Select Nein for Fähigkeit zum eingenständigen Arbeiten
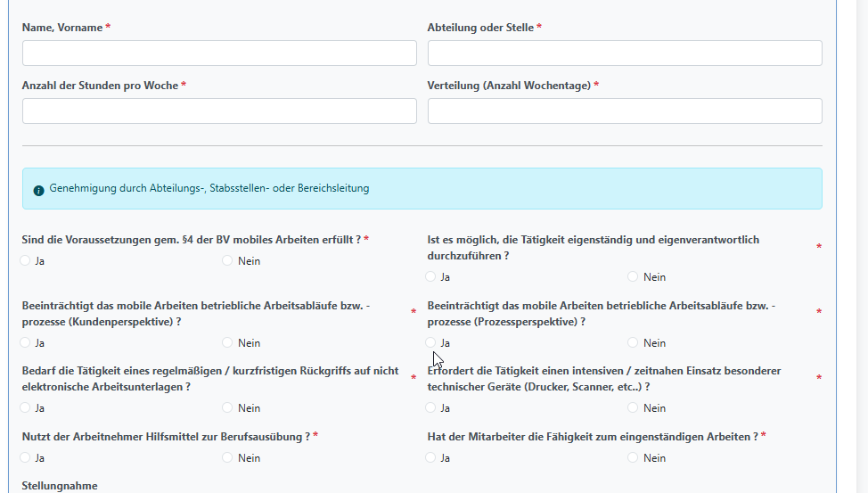This screenshot has height=493, width=868. coord(633,457)
